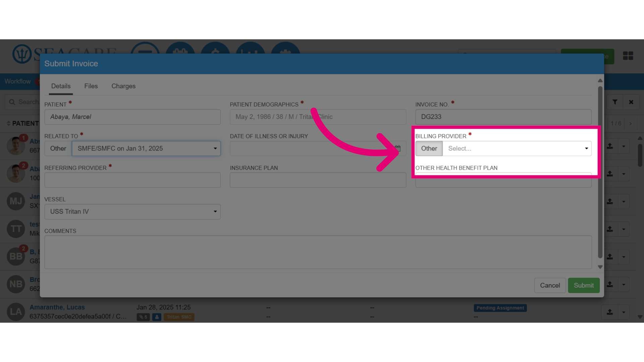The image size is (644, 362).
Task: Click the Insurance Plan input field
Action: (318, 180)
